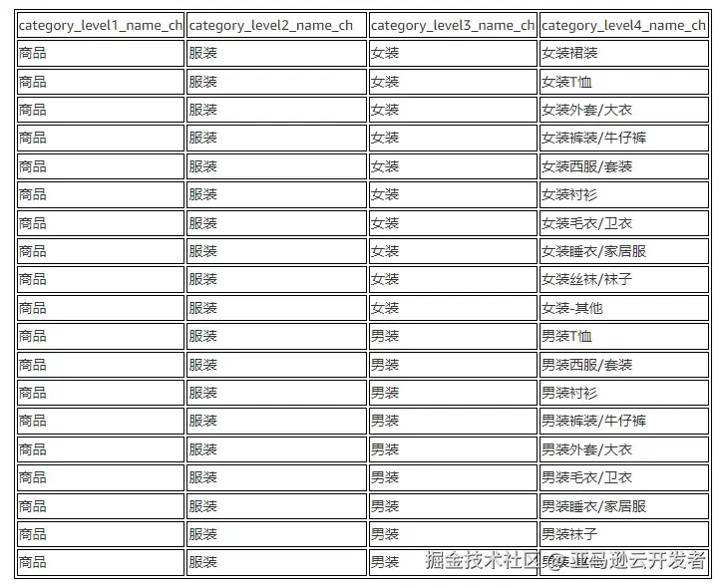Click 服装 in the 男装裤装/牛仔裤 row
723x588 pixels.
[x=276, y=421]
